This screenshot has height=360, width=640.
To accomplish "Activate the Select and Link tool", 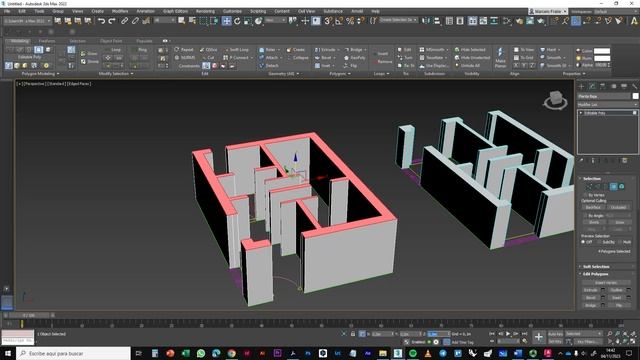I will [124, 21].
